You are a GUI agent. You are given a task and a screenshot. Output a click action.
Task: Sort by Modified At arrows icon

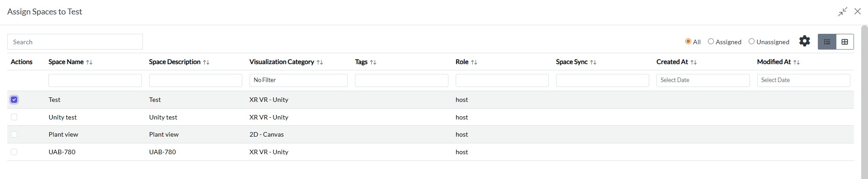click(x=797, y=62)
